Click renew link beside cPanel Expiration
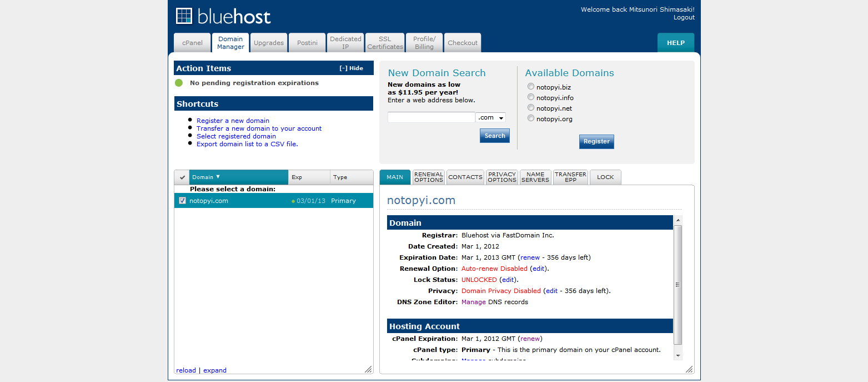 (x=530, y=339)
